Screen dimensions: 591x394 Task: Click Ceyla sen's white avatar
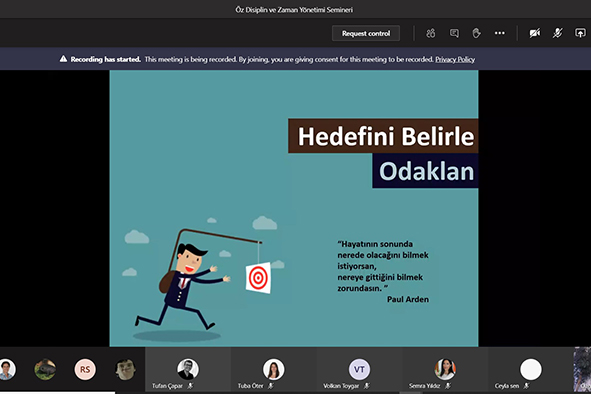coord(531,369)
